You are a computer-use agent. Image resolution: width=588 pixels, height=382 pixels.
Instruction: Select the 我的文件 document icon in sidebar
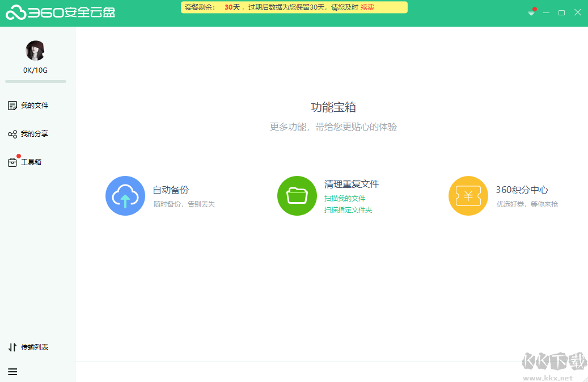pyautogui.click(x=12, y=105)
